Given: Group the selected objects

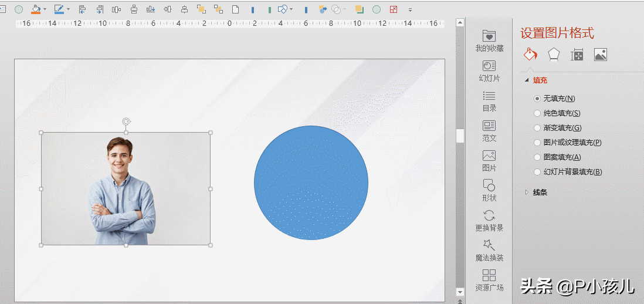Looking at the screenshot, I should click(201, 9).
